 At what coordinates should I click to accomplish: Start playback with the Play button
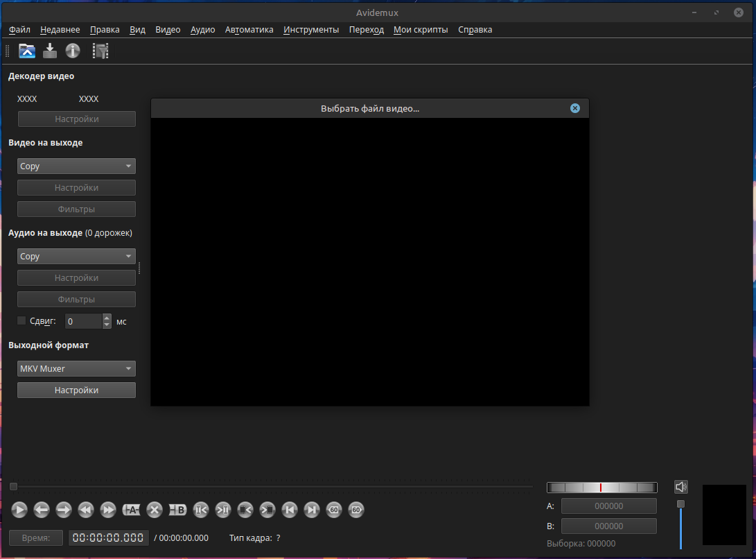tap(19, 510)
